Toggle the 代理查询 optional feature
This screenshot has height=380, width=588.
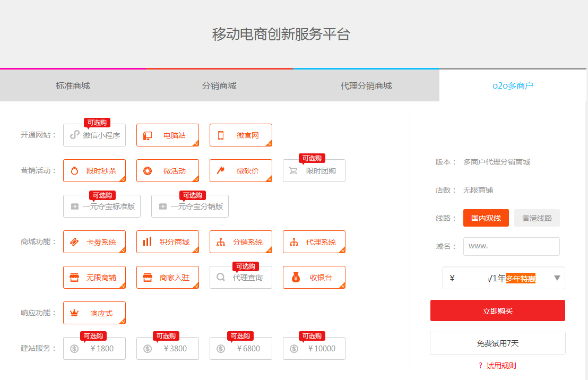tap(240, 278)
